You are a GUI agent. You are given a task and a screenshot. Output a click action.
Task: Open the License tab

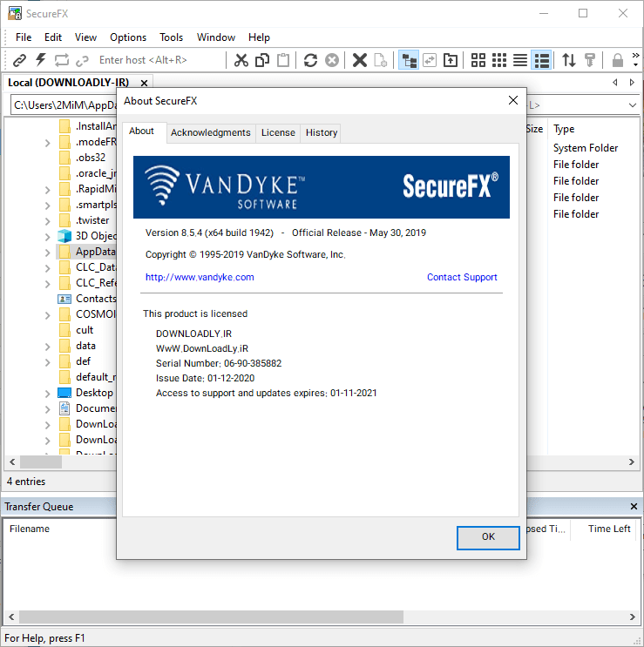pyautogui.click(x=278, y=132)
